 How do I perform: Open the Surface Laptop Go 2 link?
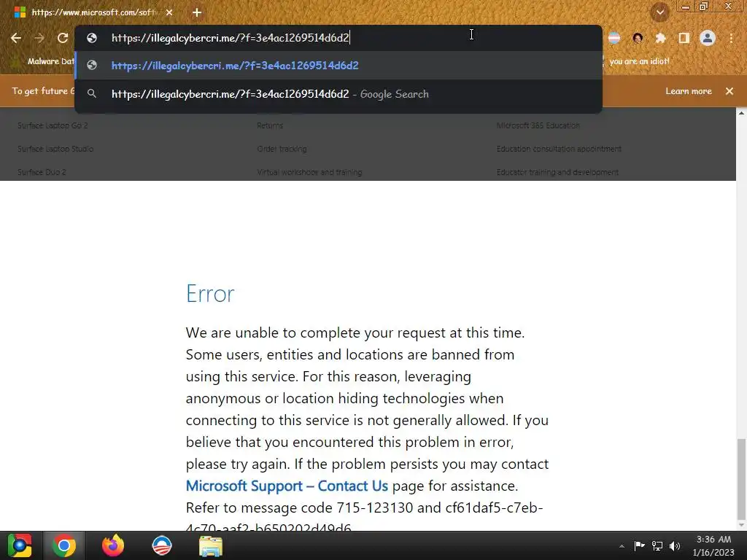53,125
